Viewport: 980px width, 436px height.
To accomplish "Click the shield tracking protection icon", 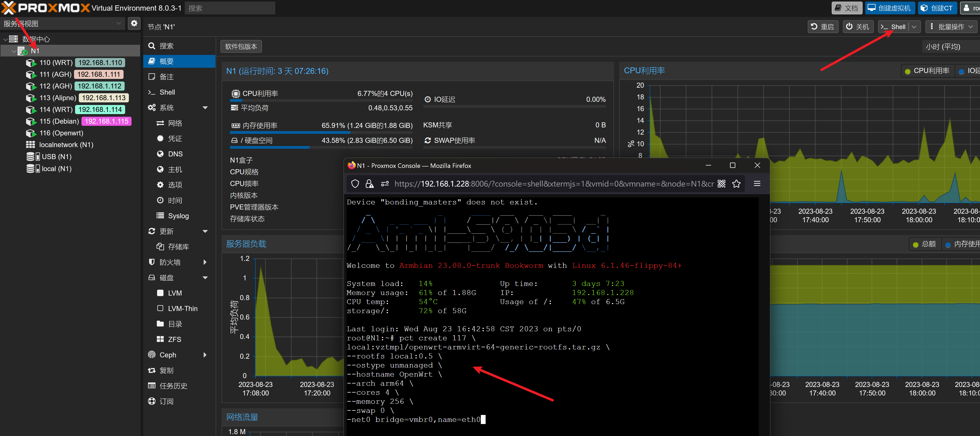I will click(x=355, y=184).
